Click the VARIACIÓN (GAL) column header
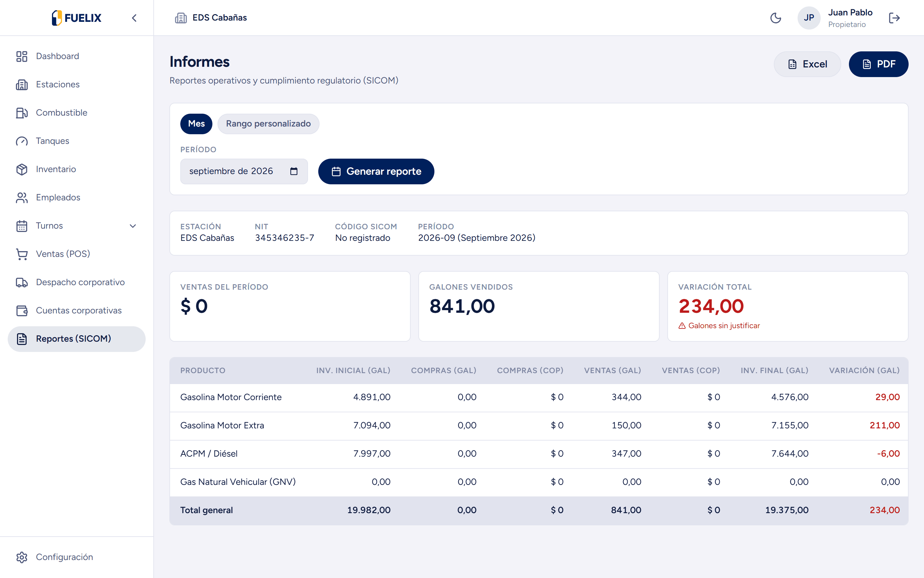 (x=864, y=371)
